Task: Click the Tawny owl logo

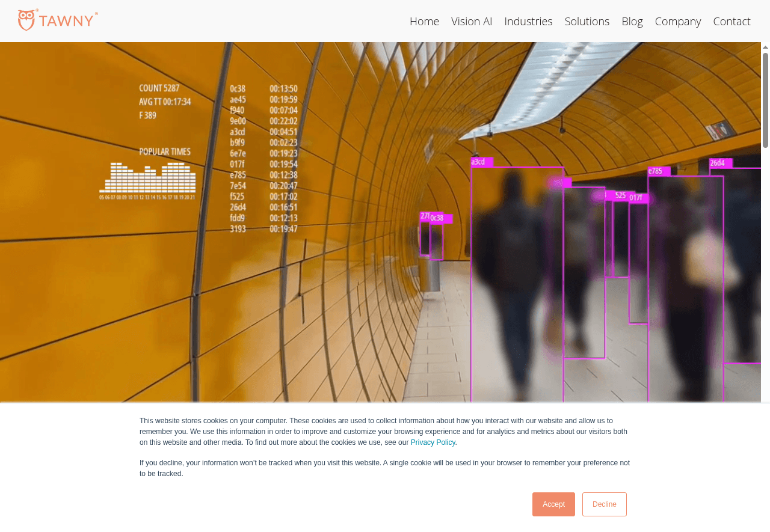Action: pos(58,20)
